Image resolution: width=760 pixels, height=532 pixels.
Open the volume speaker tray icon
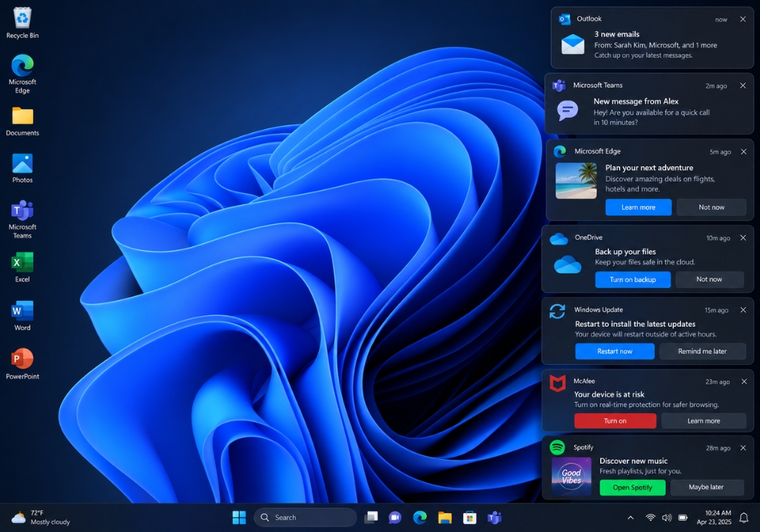667,518
